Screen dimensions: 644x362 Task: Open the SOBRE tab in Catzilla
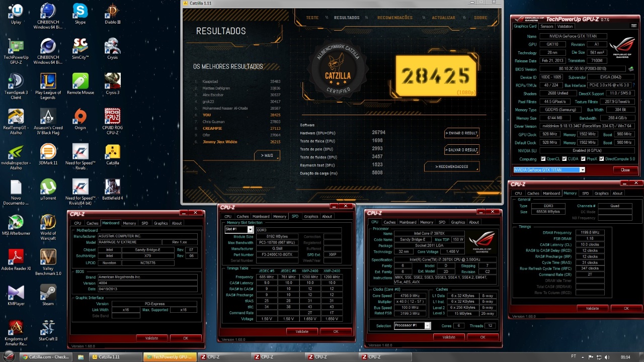tap(480, 18)
